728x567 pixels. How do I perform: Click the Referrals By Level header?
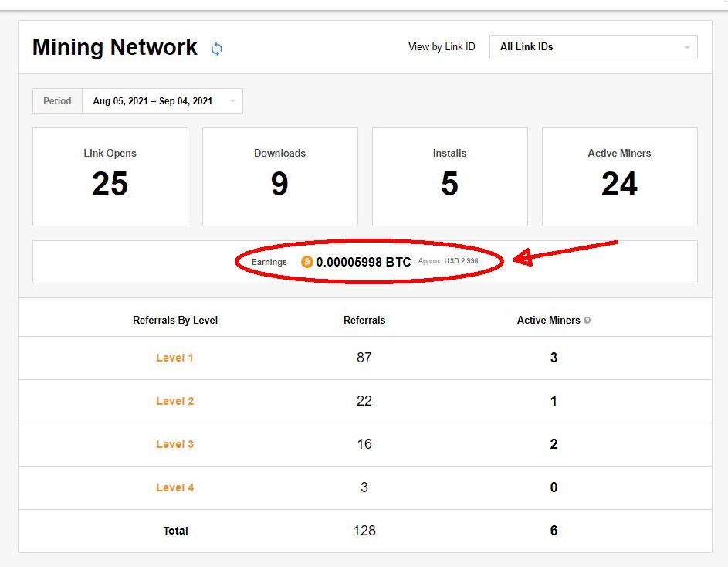(175, 321)
